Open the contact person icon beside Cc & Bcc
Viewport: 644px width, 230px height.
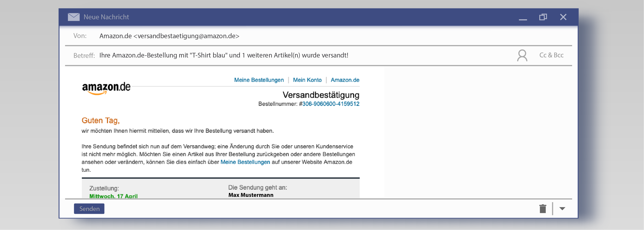coord(522,56)
